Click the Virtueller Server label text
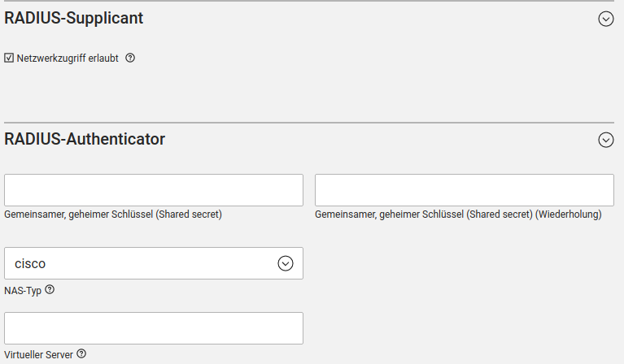The width and height of the screenshot is (624, 364). [38, 355]
